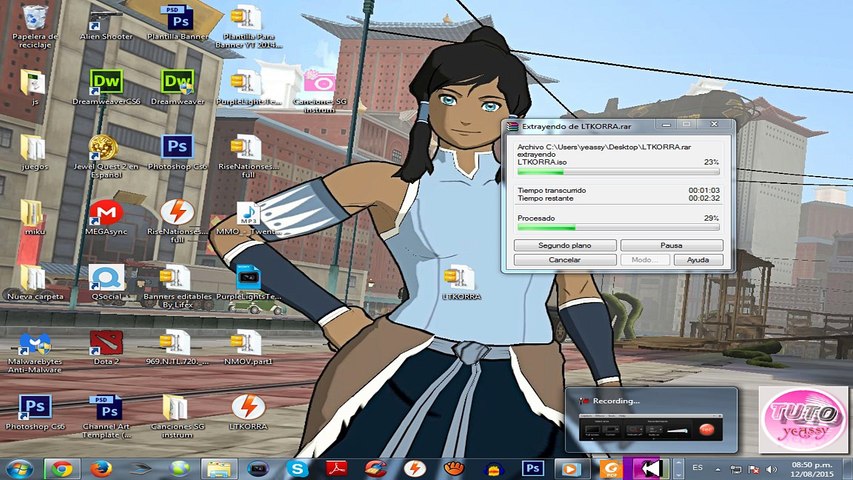Select the 969.N.TL.720 archive file
Image resolution: width=853 pixels, height=480 pixels.
point(177,347)
